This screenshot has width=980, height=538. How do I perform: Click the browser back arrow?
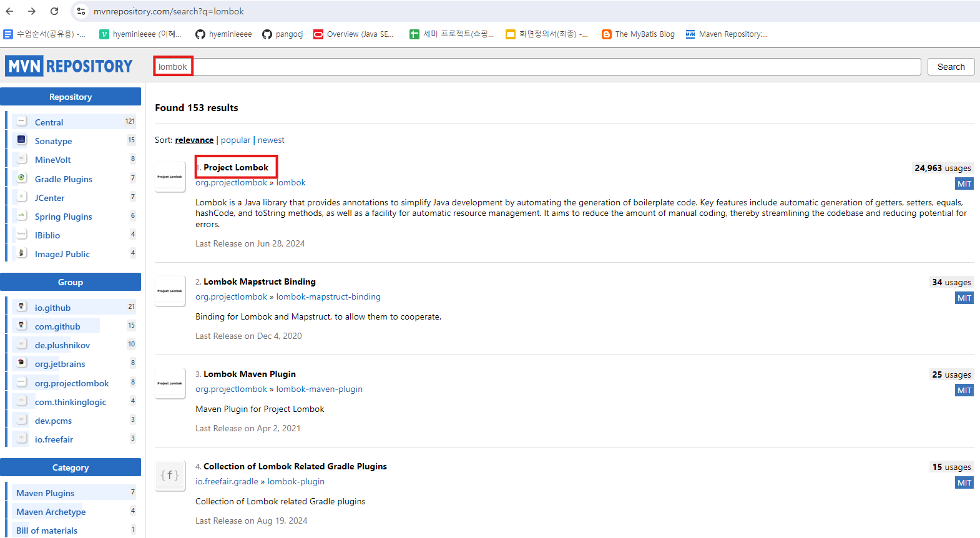9,11
